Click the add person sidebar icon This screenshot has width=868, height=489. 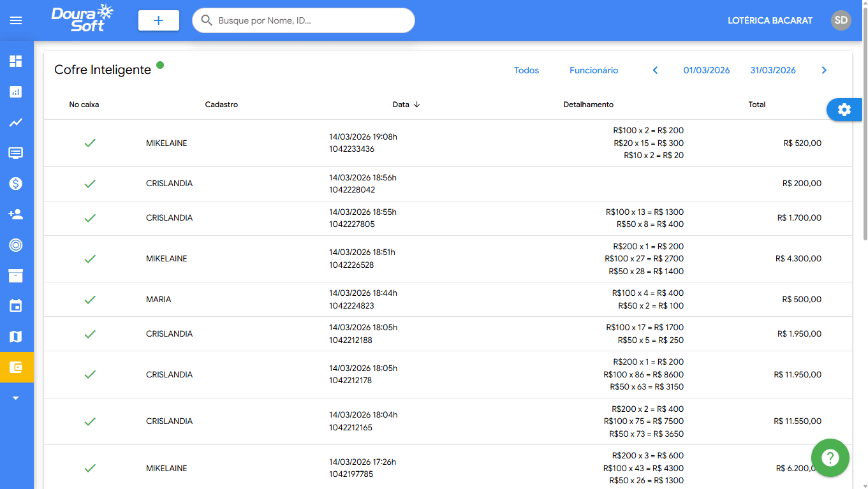point(16,214)
